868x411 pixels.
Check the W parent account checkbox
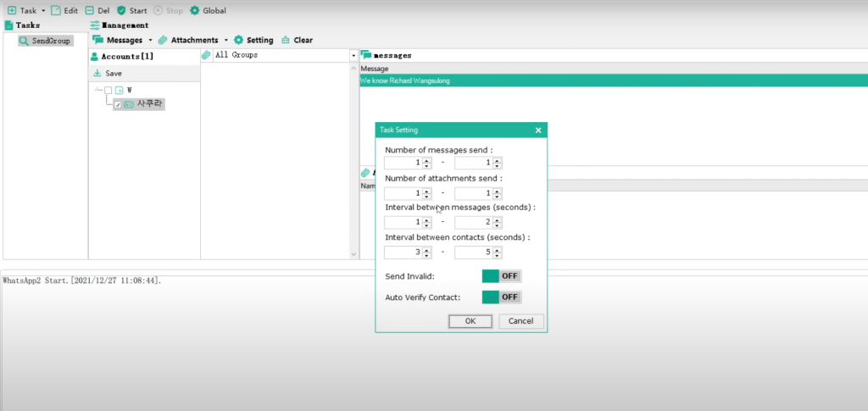tap(108, 91)
